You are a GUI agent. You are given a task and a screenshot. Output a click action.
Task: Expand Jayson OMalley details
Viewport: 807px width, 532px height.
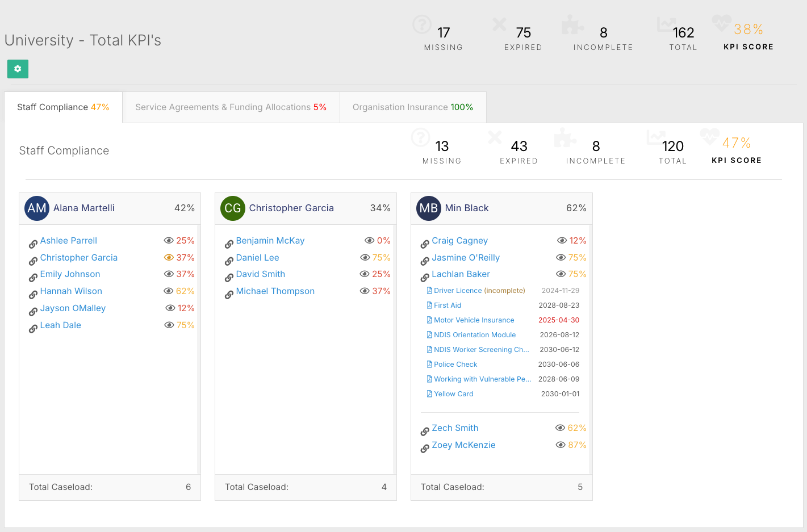click(x=73, y=308)
